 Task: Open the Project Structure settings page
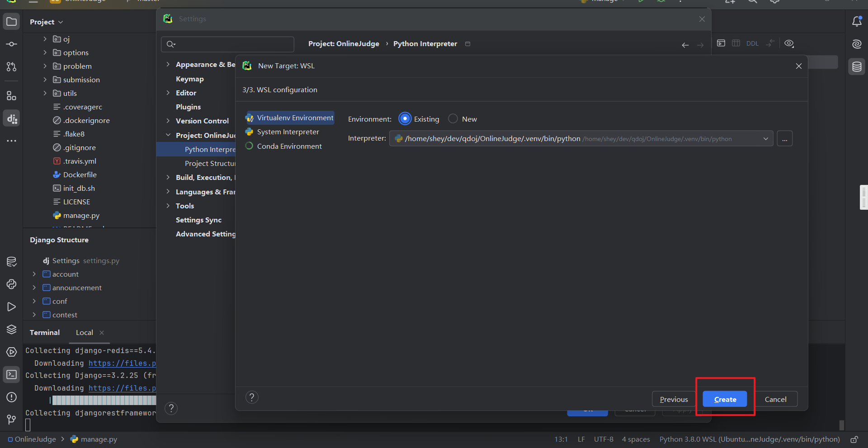click(210, 163)
